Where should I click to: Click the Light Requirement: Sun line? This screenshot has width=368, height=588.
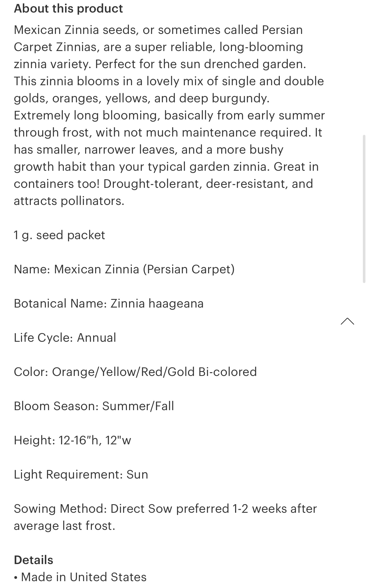pyautogui.click(x=81, y=475)
